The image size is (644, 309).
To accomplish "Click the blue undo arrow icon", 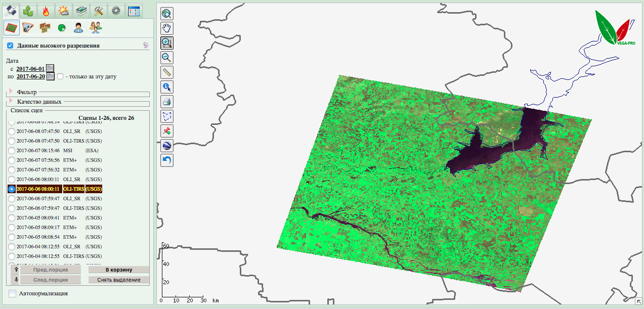I will pos(167,160).
